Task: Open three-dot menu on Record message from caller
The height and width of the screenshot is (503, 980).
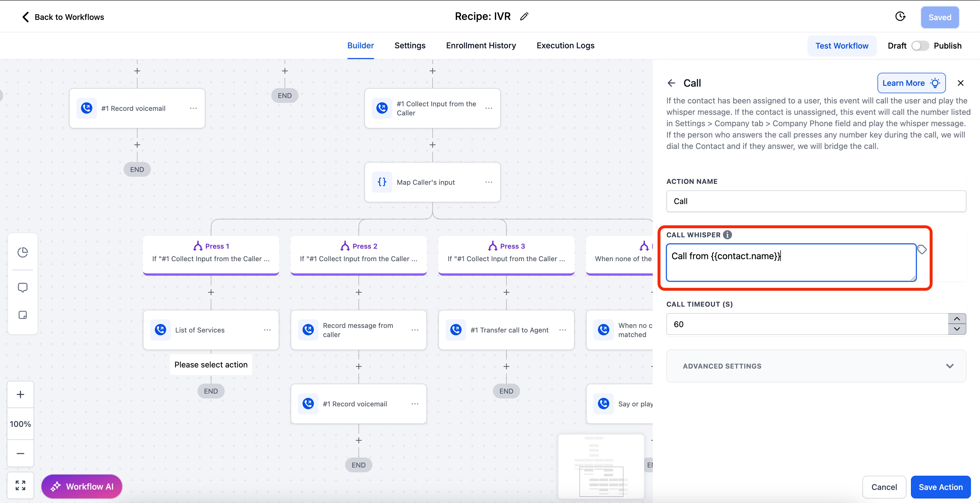Action: [x=415, y=330]
